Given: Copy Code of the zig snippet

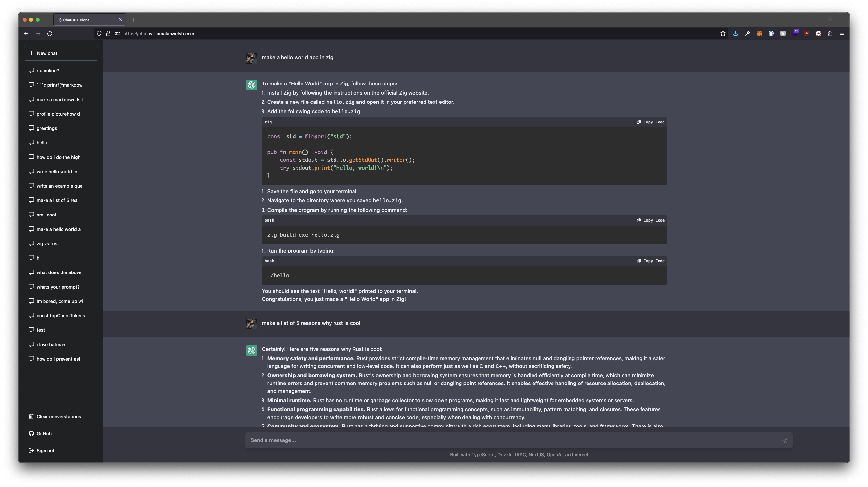Looking at the screenshot, I should [651, 122].
